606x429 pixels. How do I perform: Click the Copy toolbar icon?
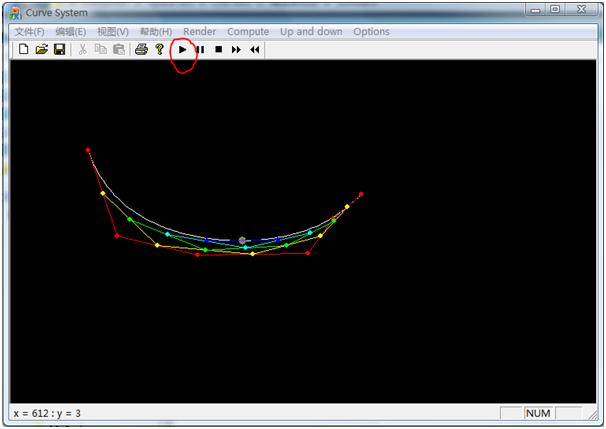click(101, 49)
